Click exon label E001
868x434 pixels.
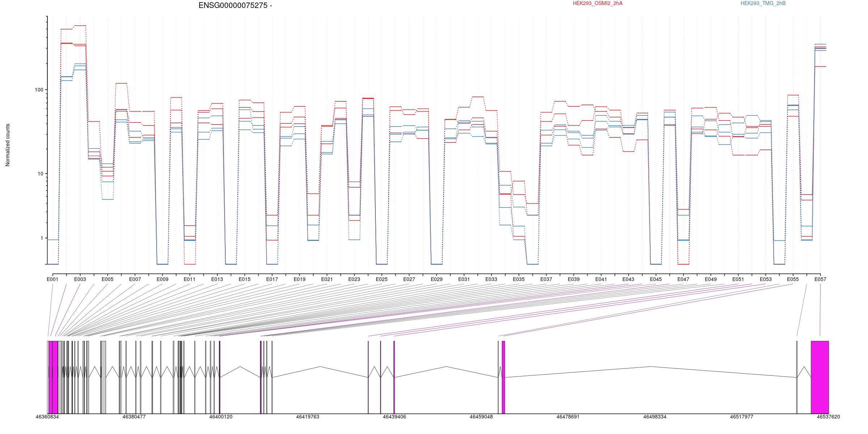[x=52, y=279]
